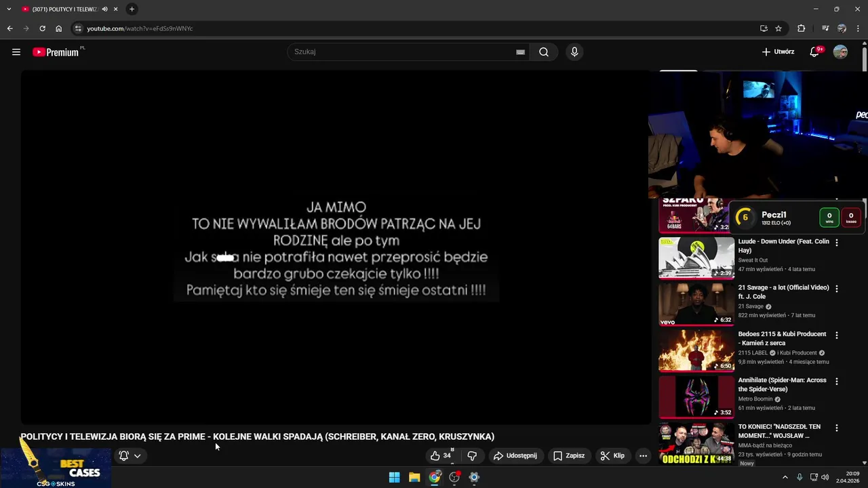Start voice search with microphone icon
This screenshot has height=488, width=868.
(x=574, y=52)
